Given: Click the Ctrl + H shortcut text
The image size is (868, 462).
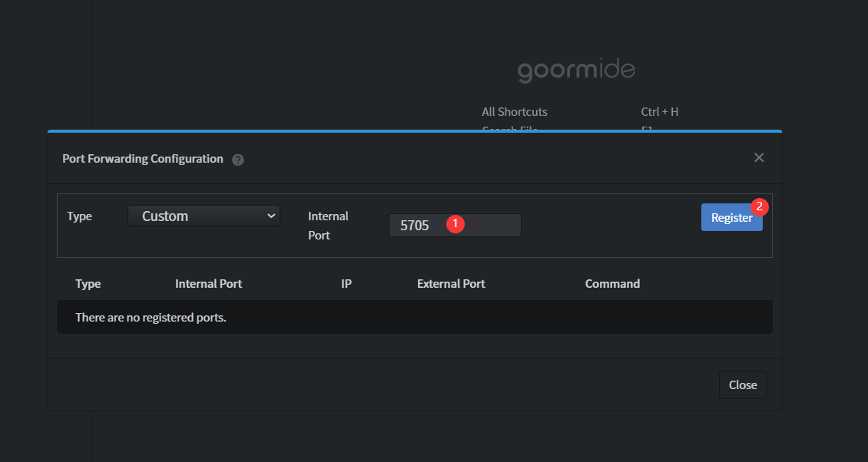Looking at the screenshot, I should point(660,112).
